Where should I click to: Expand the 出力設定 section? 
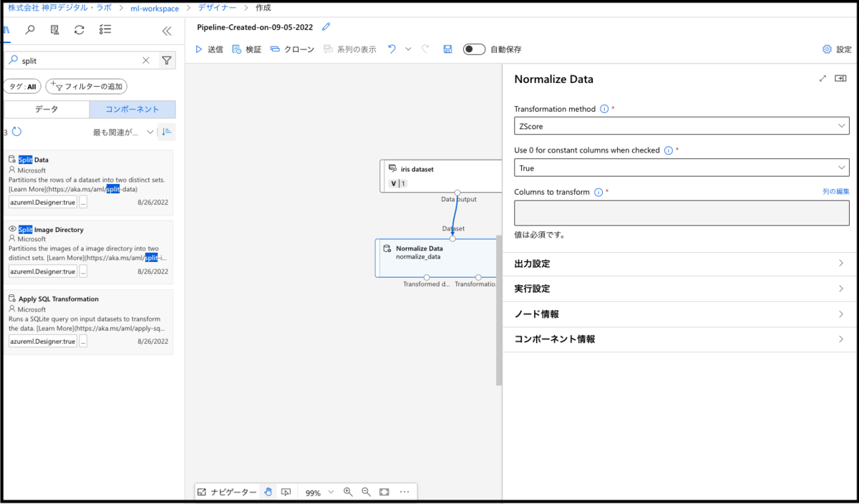tap(679, 263)
